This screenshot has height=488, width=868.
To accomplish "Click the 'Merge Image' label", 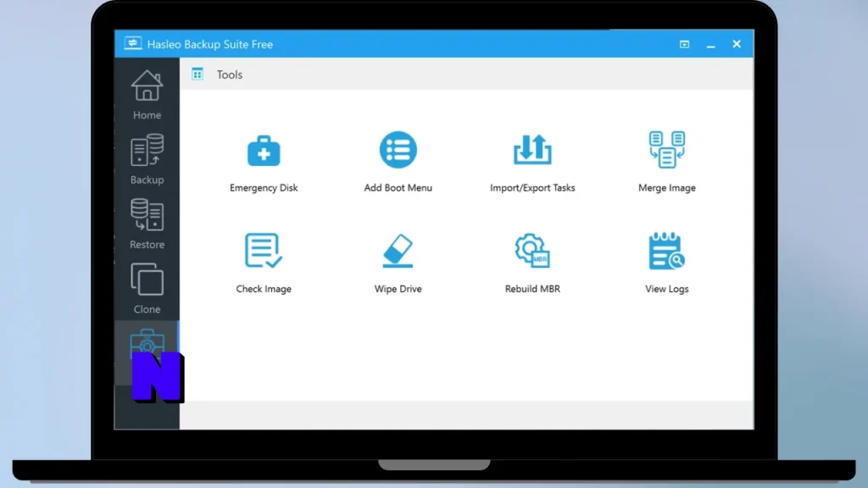I will pos(666,188).
